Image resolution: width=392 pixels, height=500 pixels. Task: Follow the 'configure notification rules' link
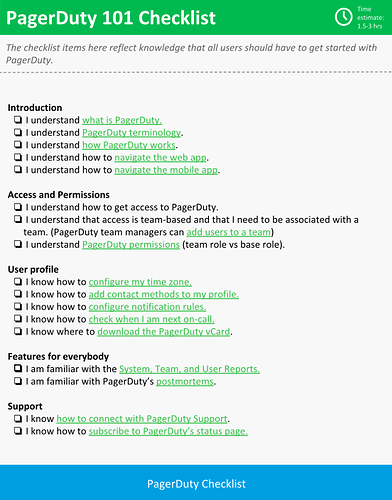[x=147, y=307]
